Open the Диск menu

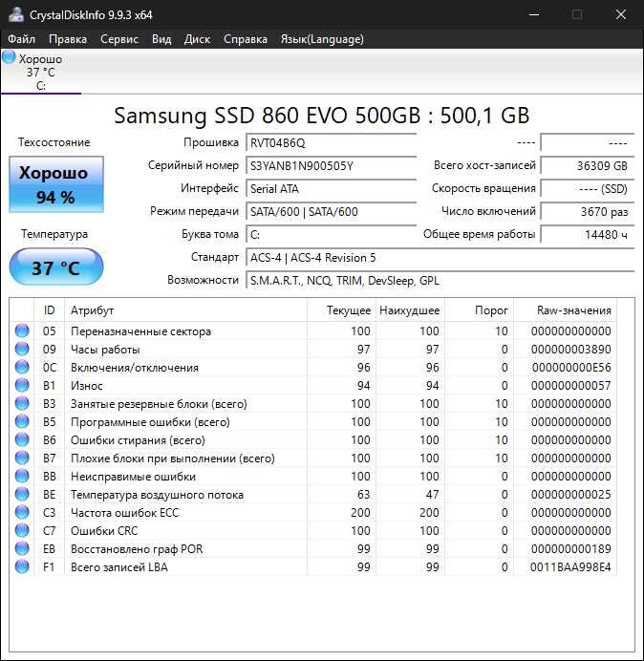point(197,39)
